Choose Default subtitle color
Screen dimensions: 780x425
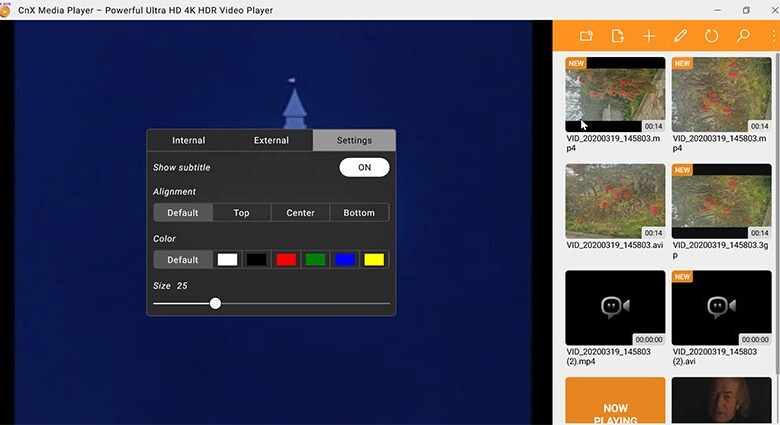pos(183,260)
